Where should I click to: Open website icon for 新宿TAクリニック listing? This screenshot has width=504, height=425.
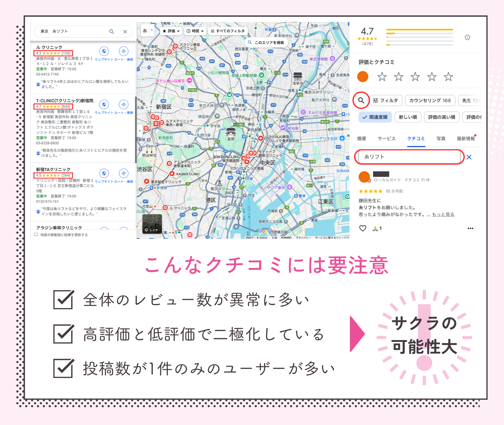(104, 173)
